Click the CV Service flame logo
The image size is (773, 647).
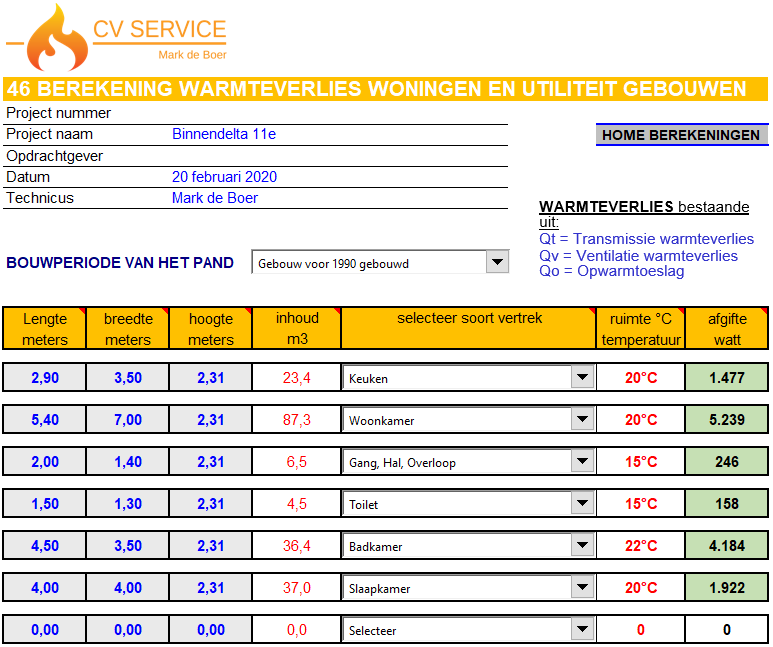pos(58,38)
